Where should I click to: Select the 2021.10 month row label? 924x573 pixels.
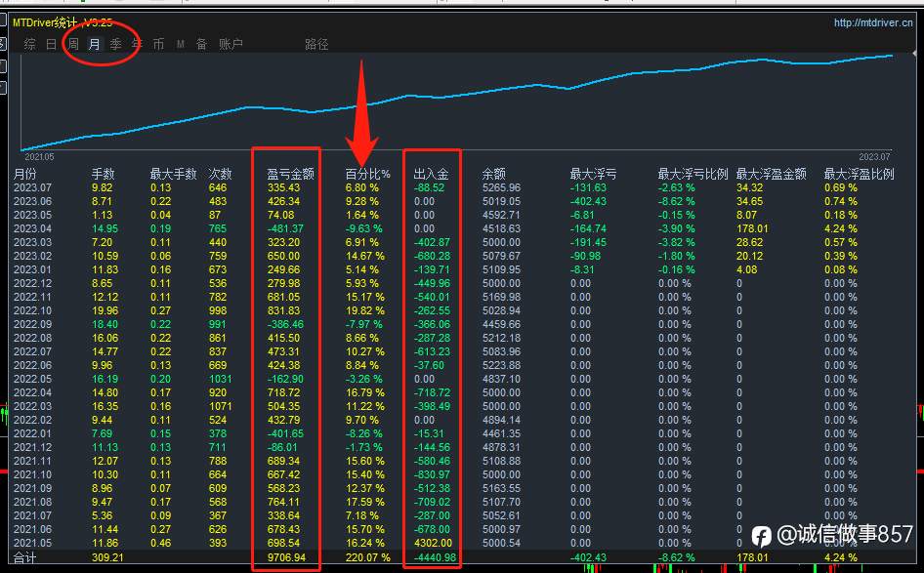point(32,474)
